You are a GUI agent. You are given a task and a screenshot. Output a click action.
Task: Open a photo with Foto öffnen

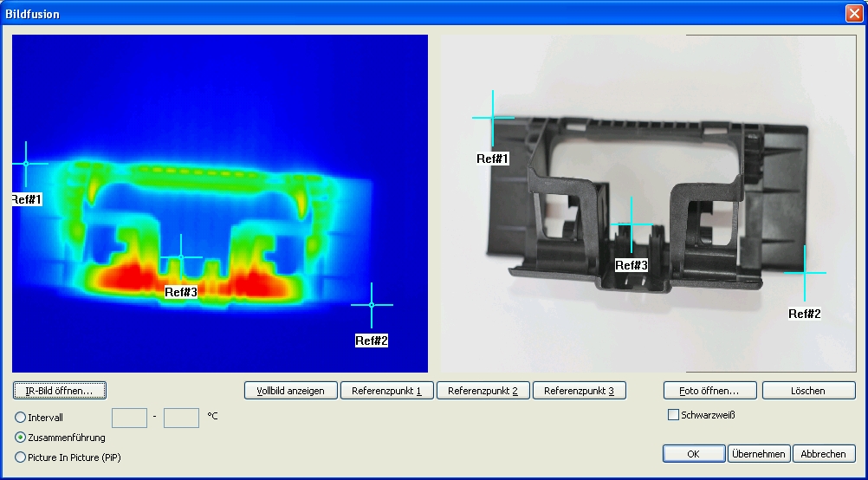coord(710,391)
